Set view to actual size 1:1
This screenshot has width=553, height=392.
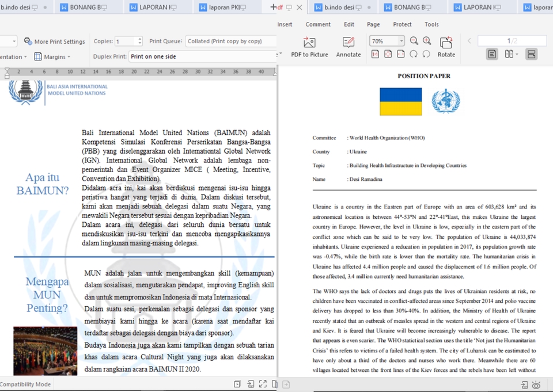[x=375, y=54]
